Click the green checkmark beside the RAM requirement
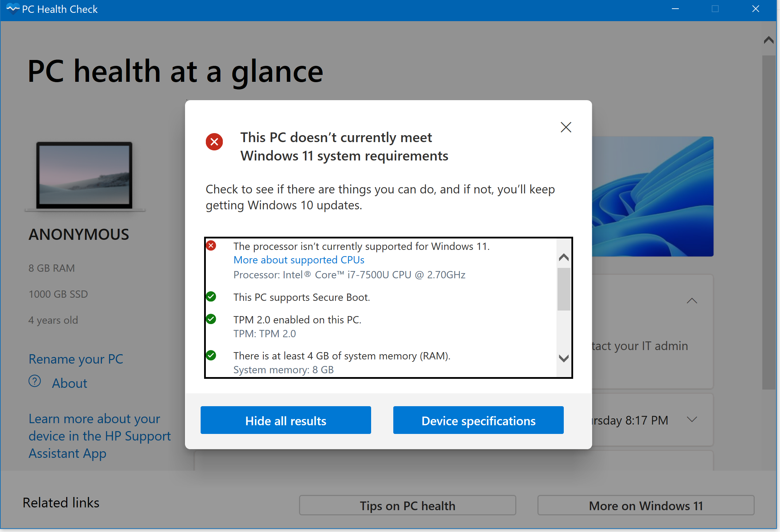The height and width of the screenshot is (532, 780). click(211, 355)
